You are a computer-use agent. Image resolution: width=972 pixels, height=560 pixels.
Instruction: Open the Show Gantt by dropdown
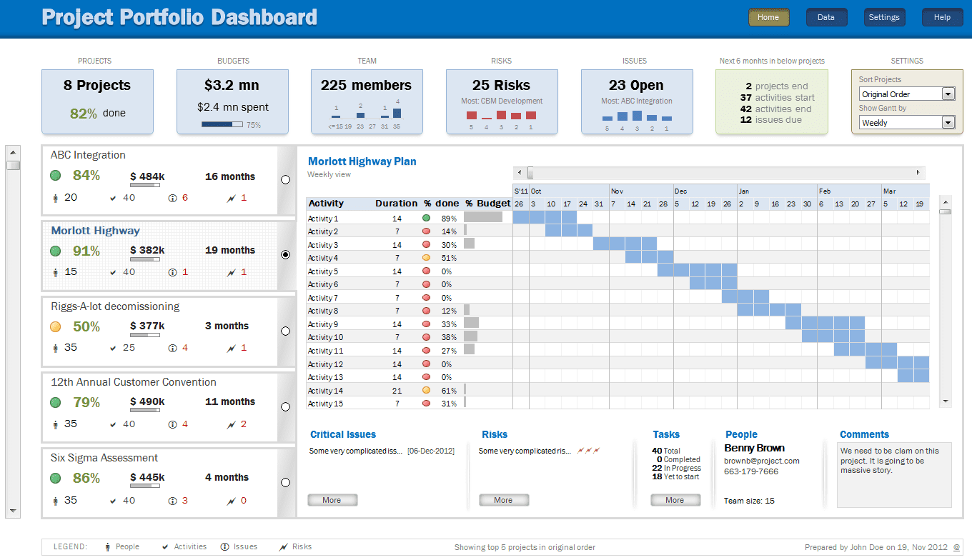[x=948, y=122]
